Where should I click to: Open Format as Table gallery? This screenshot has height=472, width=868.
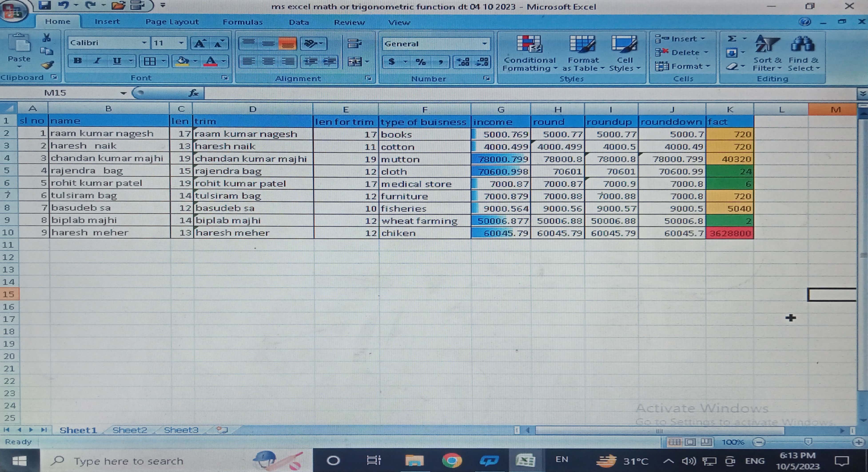tap(583, 46)
